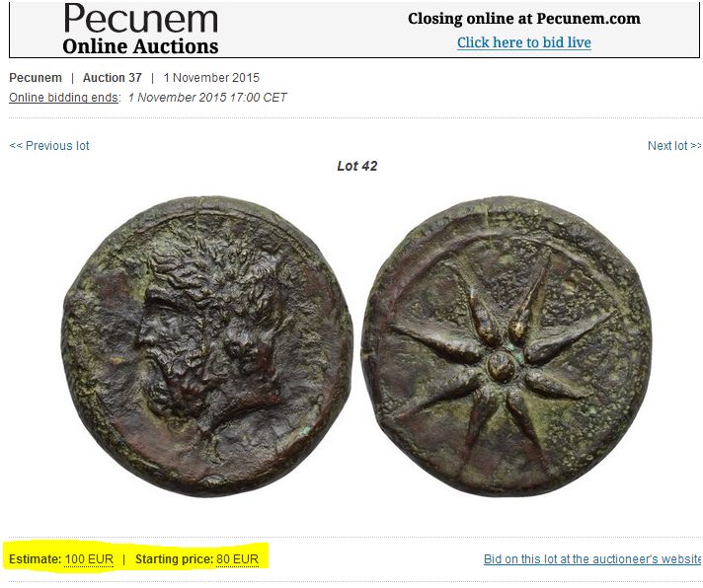This screenshot has height=588, width=703.
Task: Go to the Previous lot
Action: tap(49, 146)
